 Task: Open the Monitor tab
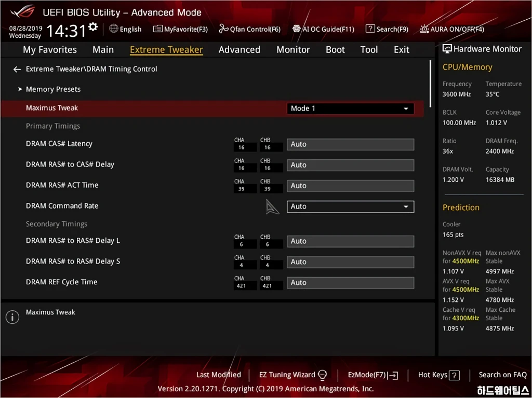[293, 49]
